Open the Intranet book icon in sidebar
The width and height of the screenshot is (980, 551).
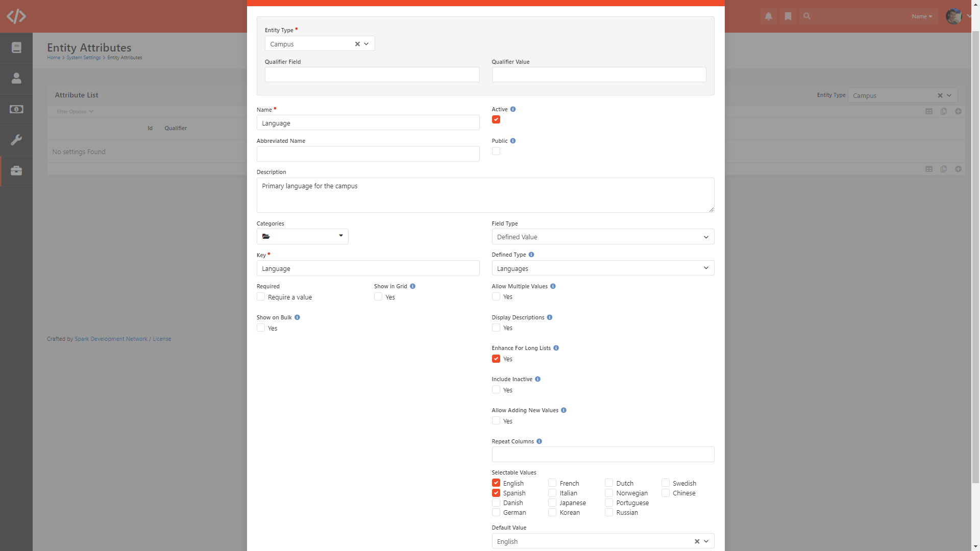16,47
